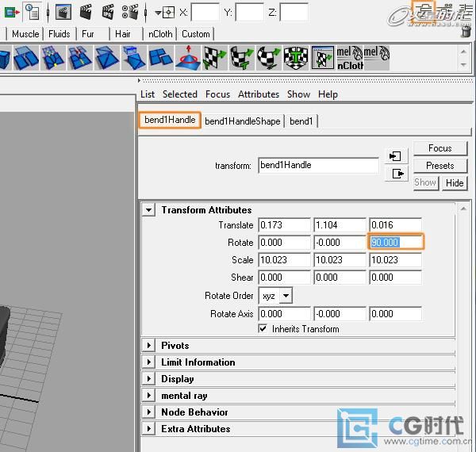This screenshot has height=452, width=476.
Task: Select Sculpt Geometry tool with red arrow icon
Action: (188, 58)
